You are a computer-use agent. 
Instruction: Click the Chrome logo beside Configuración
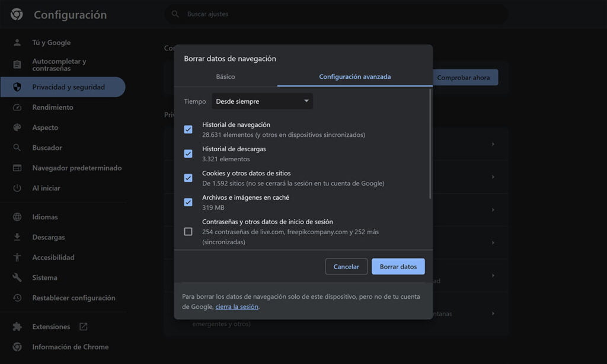click(17, 15)
